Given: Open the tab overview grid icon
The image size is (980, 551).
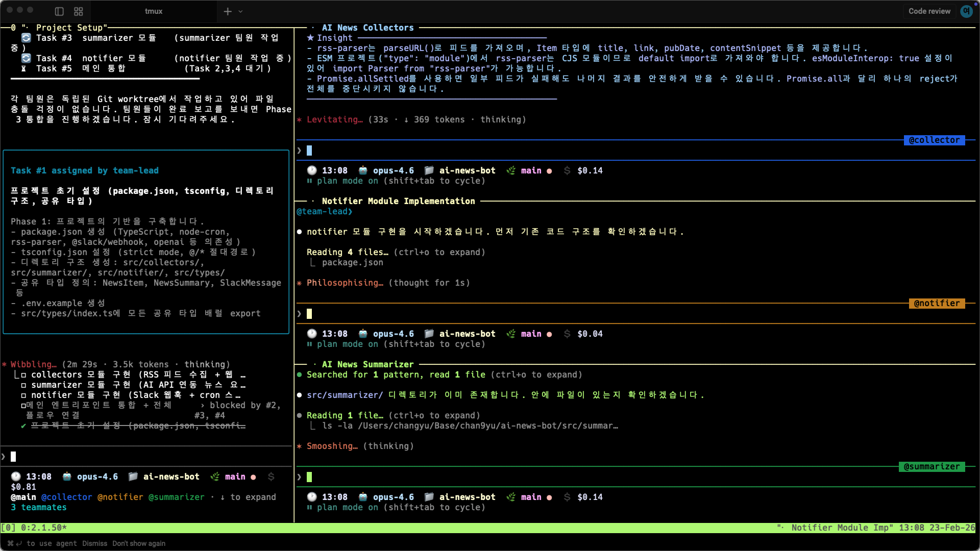Looking at the screenshot, I should pyautogui.click(x=79, y=11).
